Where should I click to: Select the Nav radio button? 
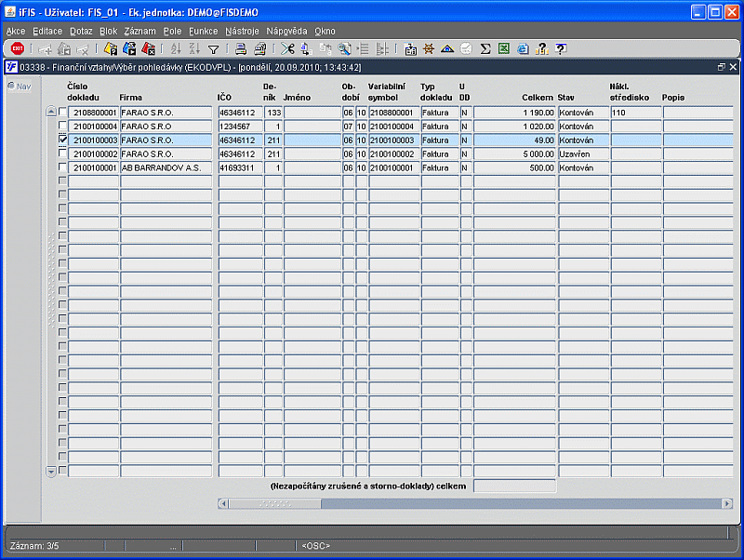[11, 86]
